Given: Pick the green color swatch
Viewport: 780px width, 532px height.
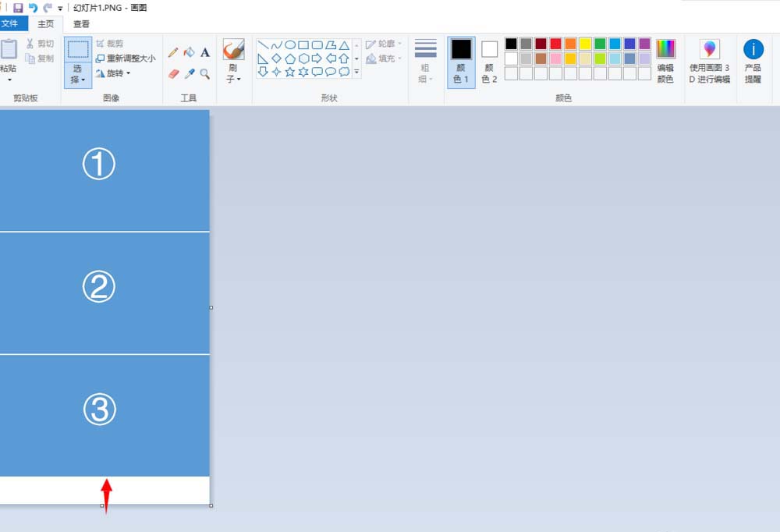Looking at the screenshot, I should 600,44.
